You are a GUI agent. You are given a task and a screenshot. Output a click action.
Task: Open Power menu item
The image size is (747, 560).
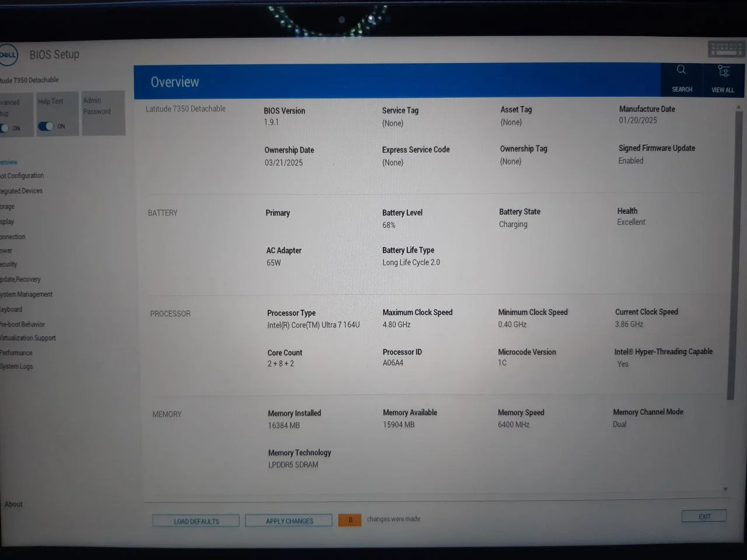pyautogui.click(x=6, y=251)
